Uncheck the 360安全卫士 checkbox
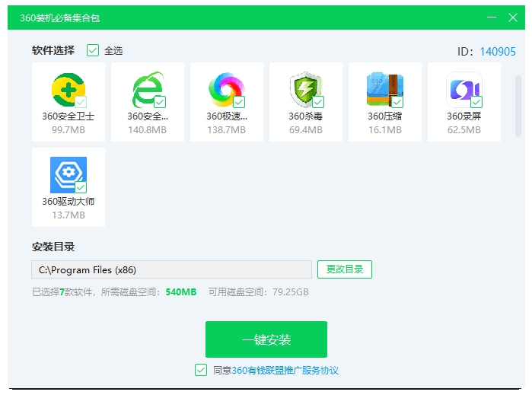 81,102
